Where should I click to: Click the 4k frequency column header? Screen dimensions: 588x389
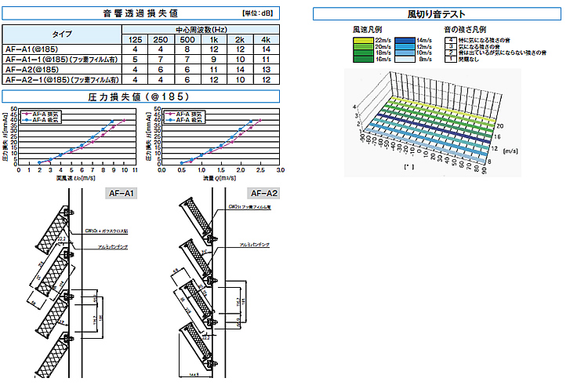point(267,39)
